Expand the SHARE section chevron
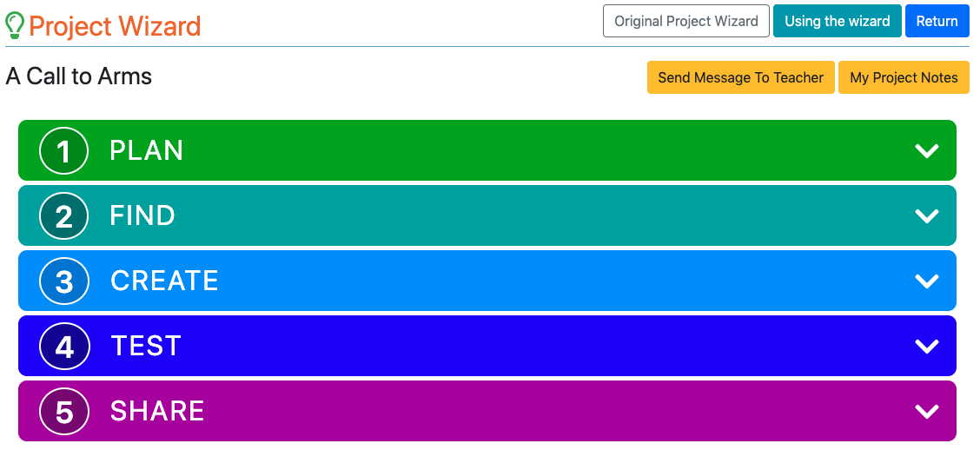The height and width of the screenshot is (450, 980). tap(927, 412)
